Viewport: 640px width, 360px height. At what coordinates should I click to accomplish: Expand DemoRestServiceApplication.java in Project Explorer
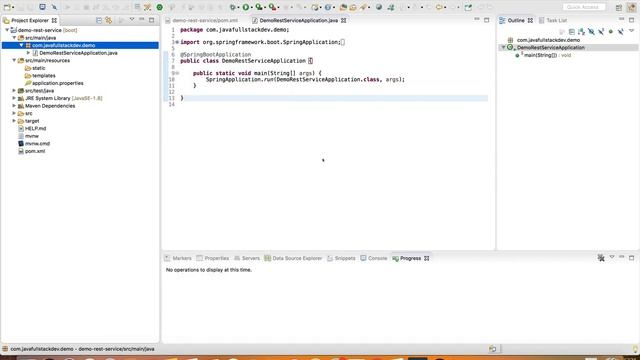[28, 53]
